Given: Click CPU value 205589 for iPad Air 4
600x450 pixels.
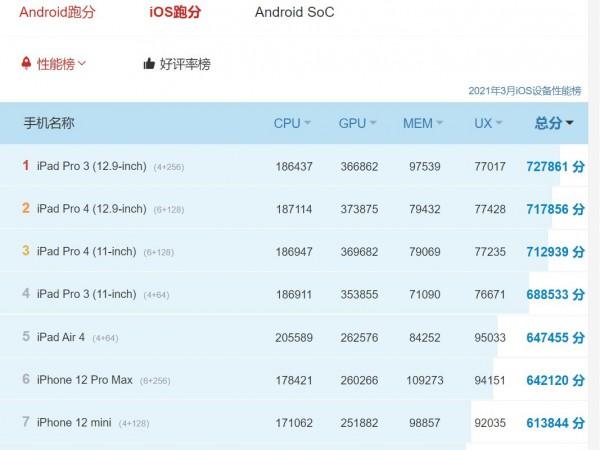Looking at the screenshot, I should pyautogui.click(x=294, y=338).
